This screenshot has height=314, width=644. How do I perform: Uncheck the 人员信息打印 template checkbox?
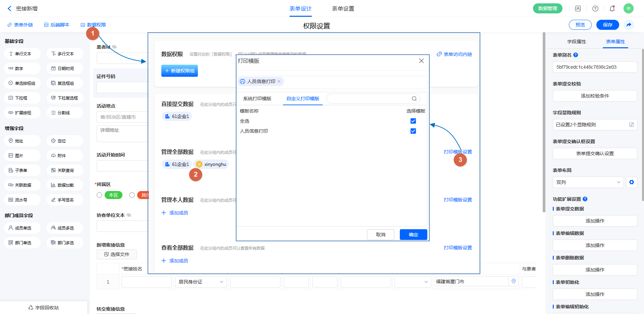click(413, 131)
